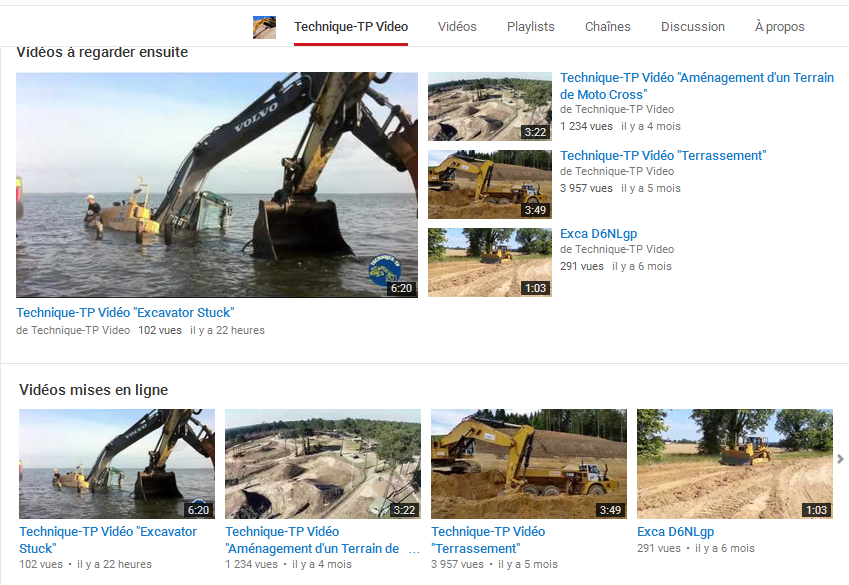Click '291 vues' under uploaded Exca D6NLgp

tap(658, 548)
